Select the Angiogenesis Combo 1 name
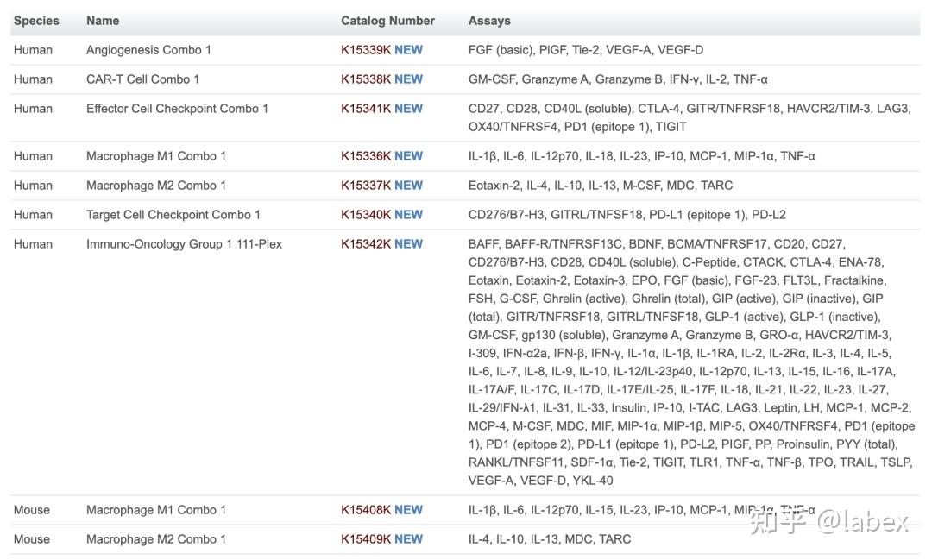 click(x=148, y=50)
